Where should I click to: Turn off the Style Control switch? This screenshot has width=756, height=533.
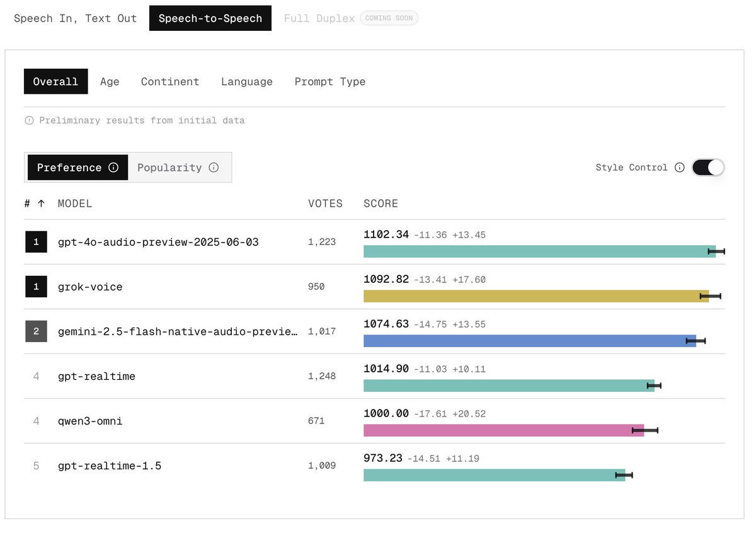[708, 168]
